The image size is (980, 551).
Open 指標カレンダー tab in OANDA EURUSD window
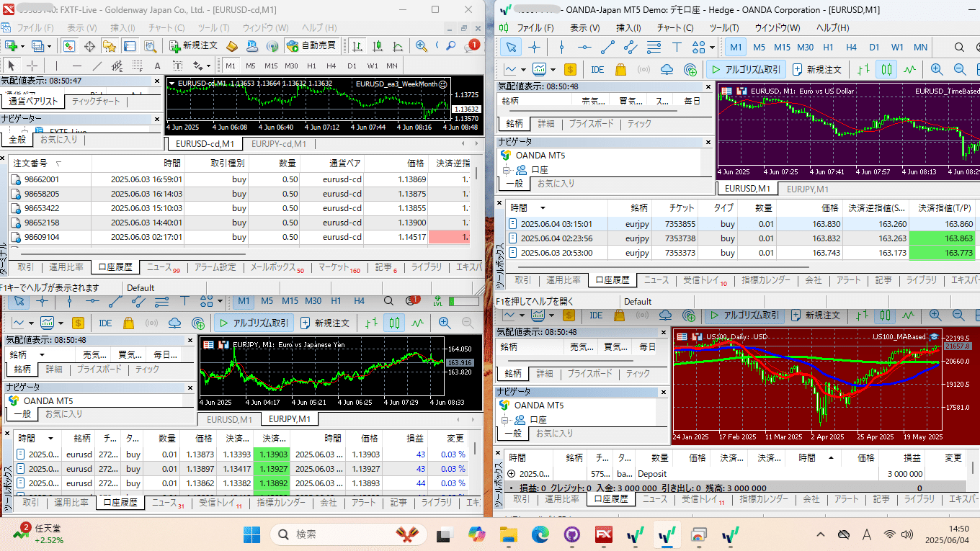(765, 280)
